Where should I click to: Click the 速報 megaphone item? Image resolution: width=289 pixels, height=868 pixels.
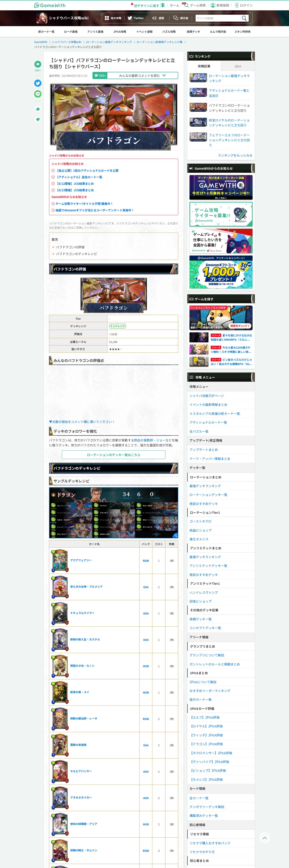pyautogui.click(x=158, y=18)
